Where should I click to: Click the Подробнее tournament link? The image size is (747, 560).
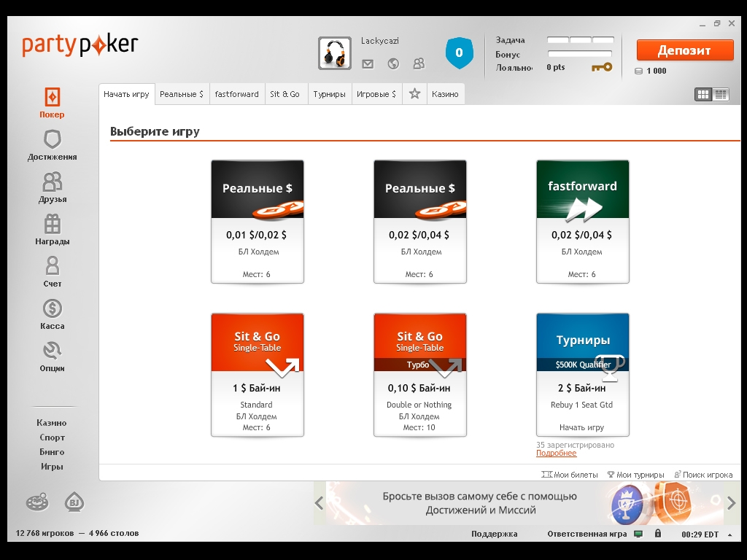coord(556,454)
